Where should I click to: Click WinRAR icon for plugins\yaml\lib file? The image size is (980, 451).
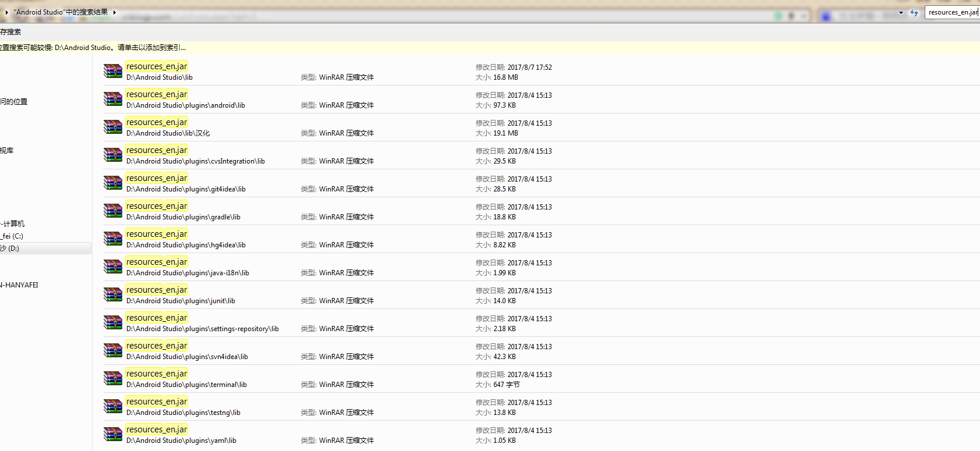point(113,434)
